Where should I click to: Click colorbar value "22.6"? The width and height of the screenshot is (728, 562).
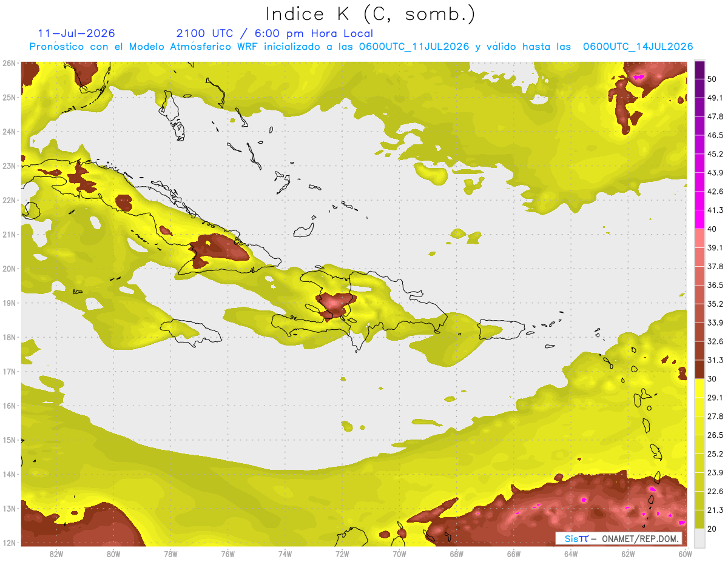(x=715, y=491)
